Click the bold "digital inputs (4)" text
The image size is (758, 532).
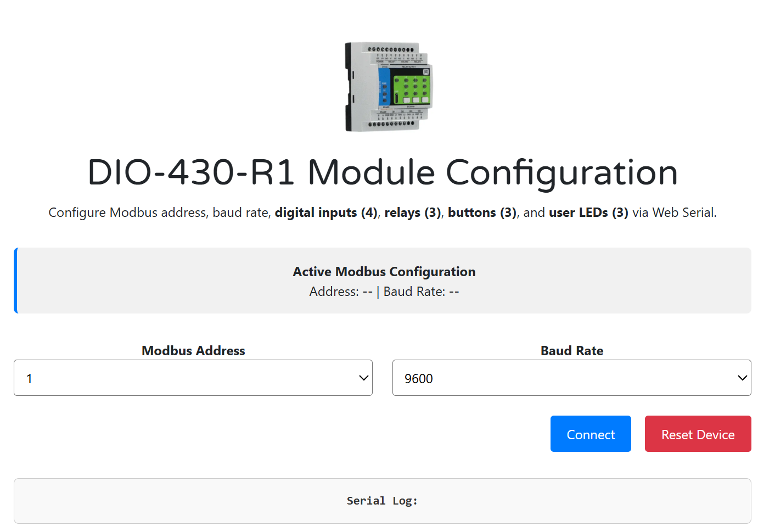[325, 212]
